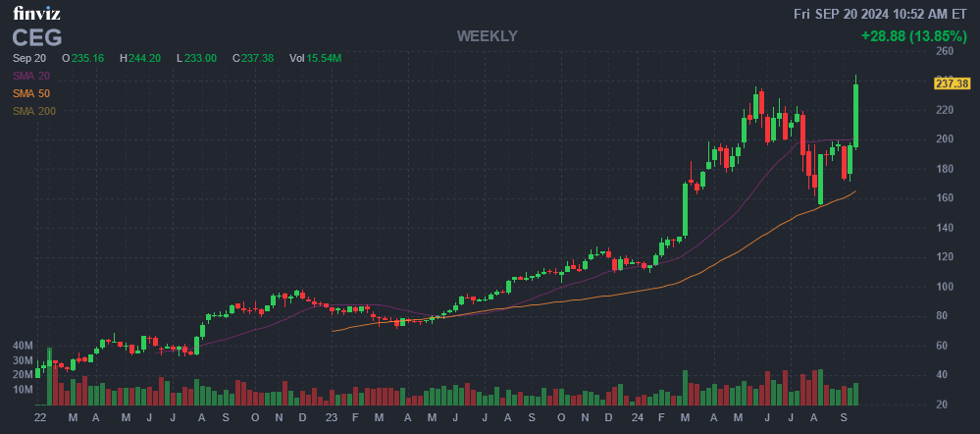Click the 40M volume axis label
Image resolution: width=980 pixels, height=434 pixels.
click(23, 347)
